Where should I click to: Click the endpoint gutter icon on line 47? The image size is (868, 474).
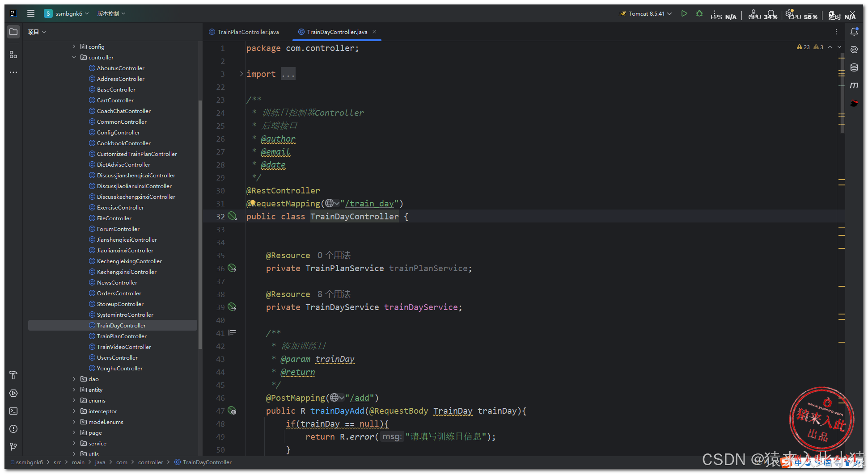tap(232, 411)
